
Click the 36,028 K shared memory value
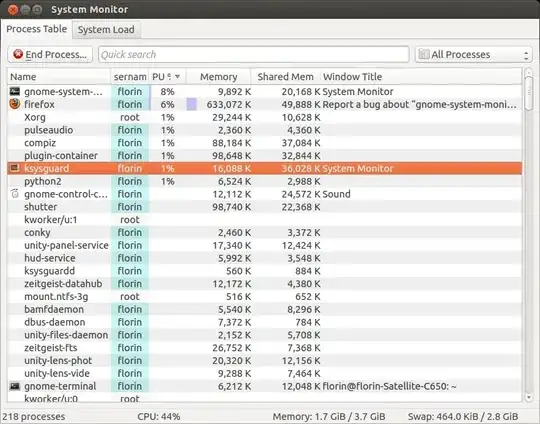301,168
